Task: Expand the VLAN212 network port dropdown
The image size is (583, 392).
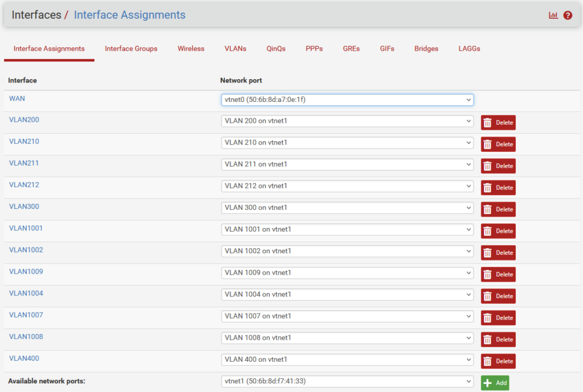Action: point(347,186)
